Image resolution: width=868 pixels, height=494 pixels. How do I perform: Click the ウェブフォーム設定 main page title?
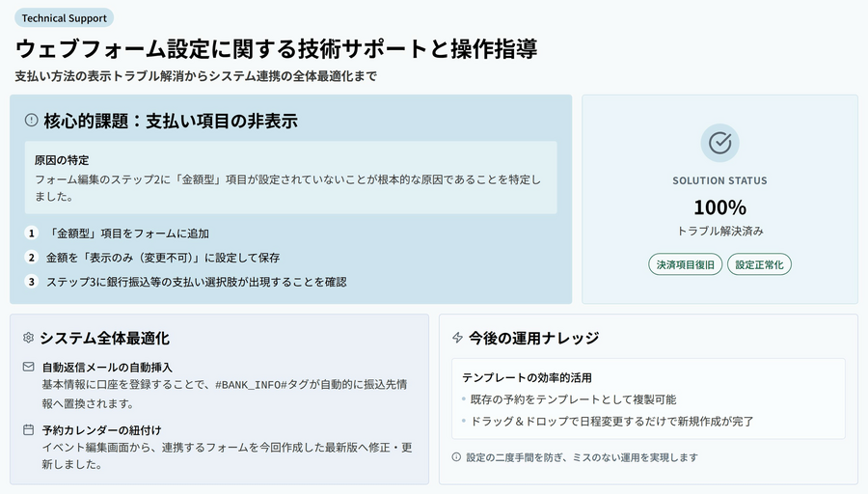(276, 48)
